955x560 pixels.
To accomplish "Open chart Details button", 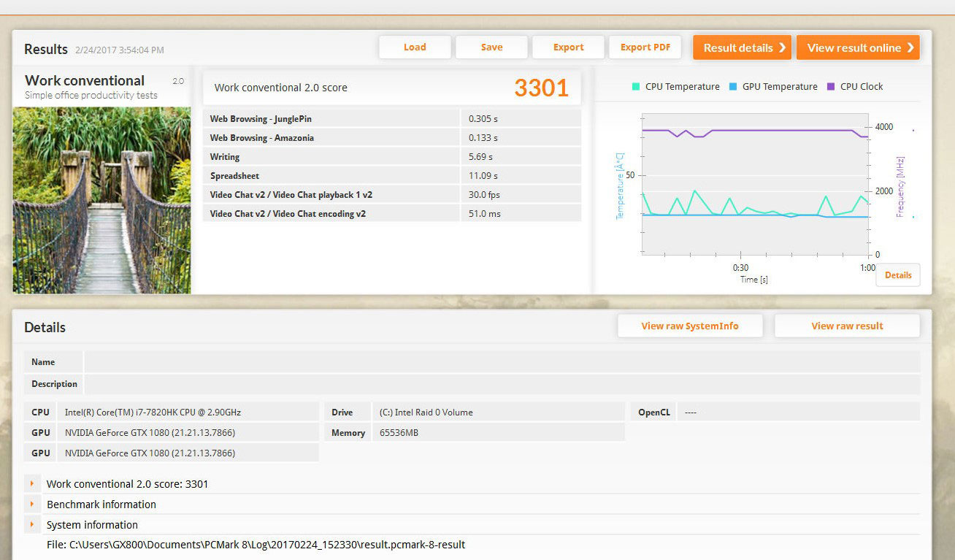I will (897, 275).
